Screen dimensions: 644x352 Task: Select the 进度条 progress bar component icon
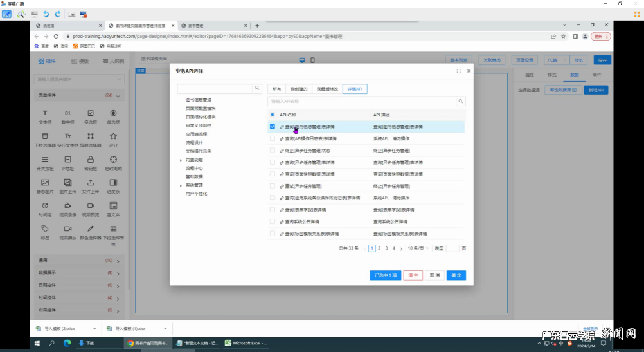pos(113,183)
